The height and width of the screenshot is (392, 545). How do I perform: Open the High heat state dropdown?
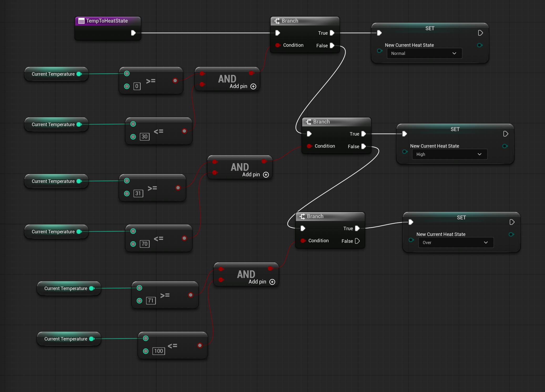coord(450,154)
